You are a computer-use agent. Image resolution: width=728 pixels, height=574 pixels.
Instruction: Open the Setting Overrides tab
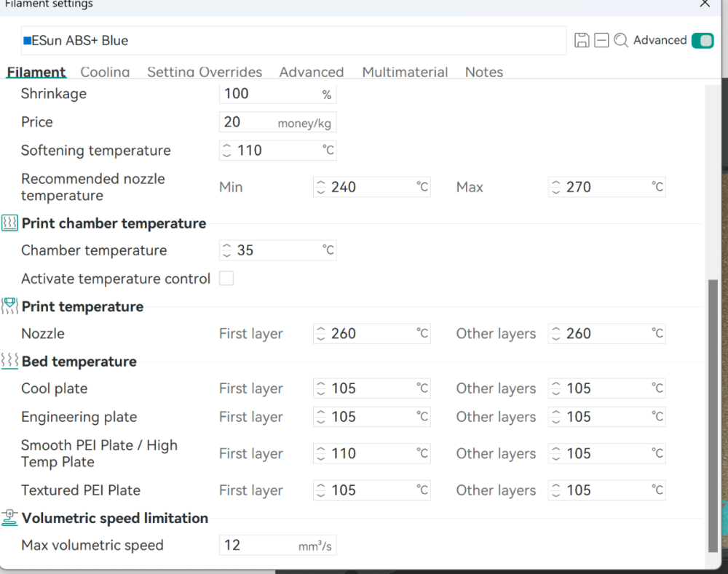205,72
